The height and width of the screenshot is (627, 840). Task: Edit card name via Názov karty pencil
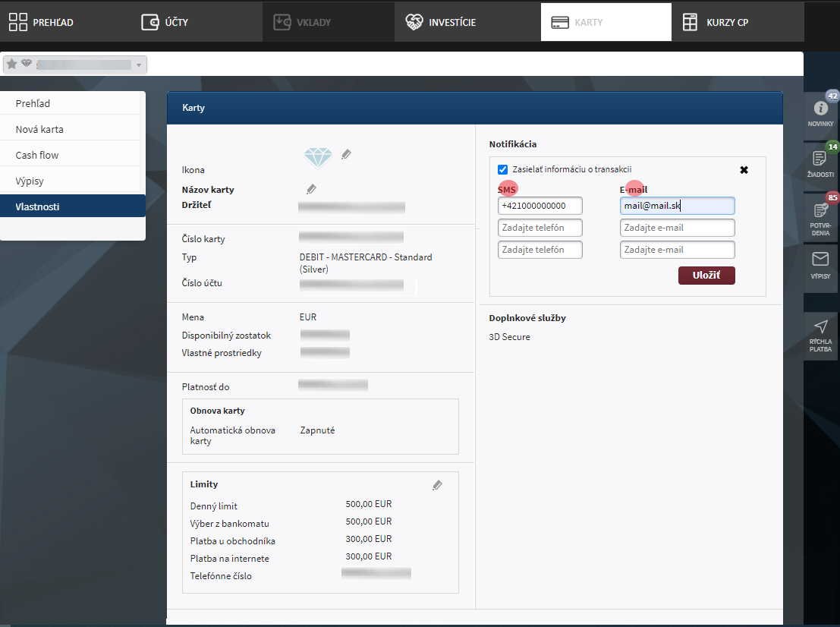click(x=311, y=189)
